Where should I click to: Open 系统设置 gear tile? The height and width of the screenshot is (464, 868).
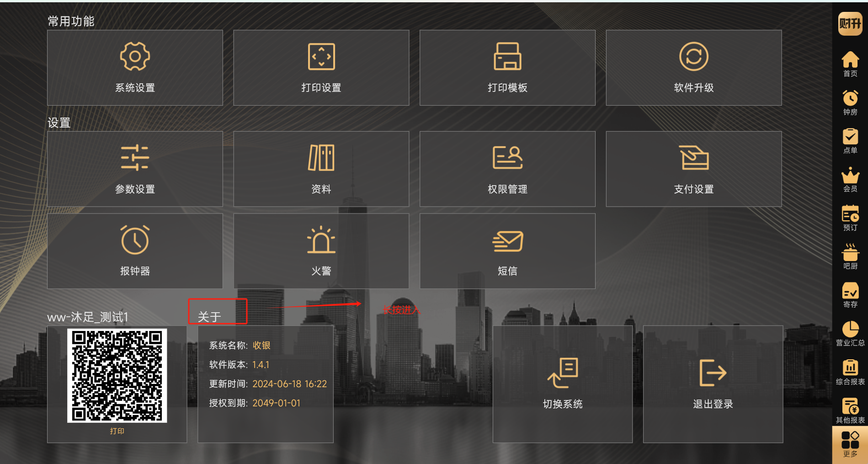click(135, 68)
